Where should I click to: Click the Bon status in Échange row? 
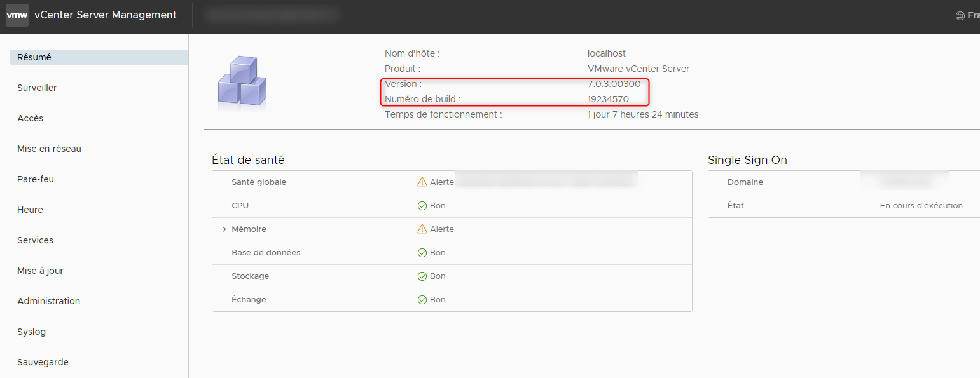438,300
